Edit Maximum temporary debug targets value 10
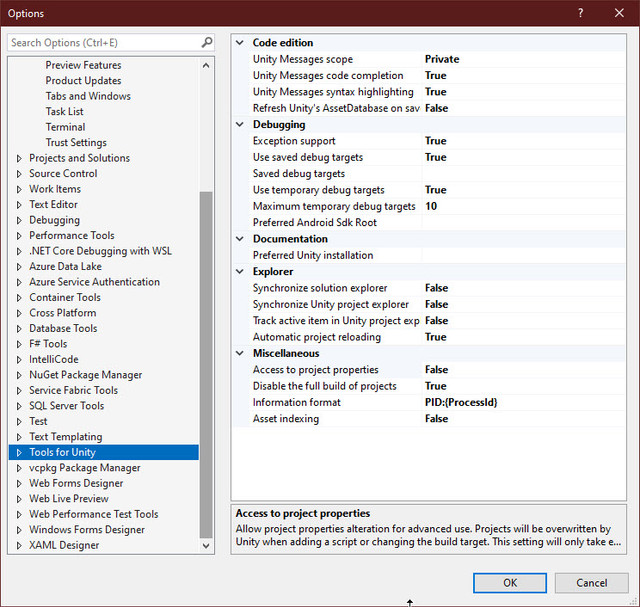The image size is (640, 607). click(x=524, y=206)
